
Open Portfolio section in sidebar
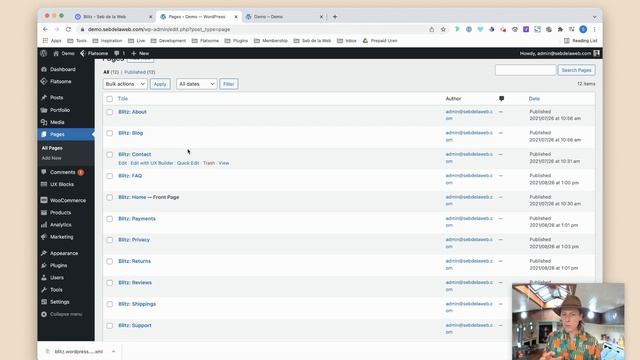[x=60, y=110]
